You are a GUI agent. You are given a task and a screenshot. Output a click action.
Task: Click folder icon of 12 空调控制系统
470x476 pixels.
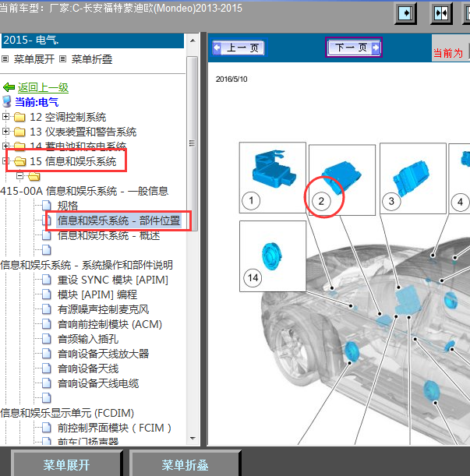point(19,117)
